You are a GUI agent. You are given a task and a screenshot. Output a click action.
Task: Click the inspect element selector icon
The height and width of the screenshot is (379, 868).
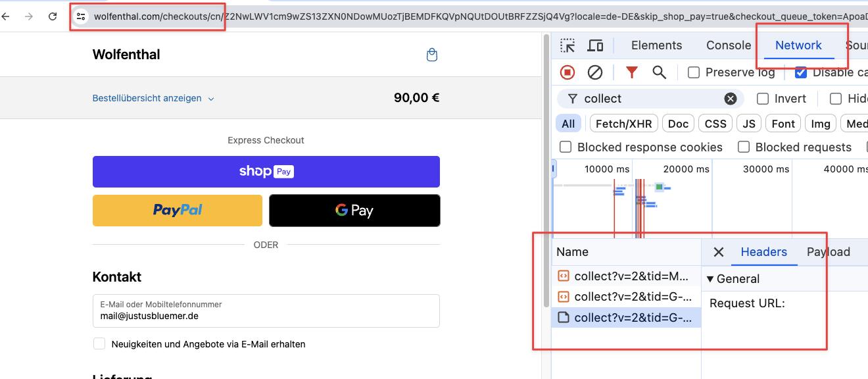click(567, 45)
